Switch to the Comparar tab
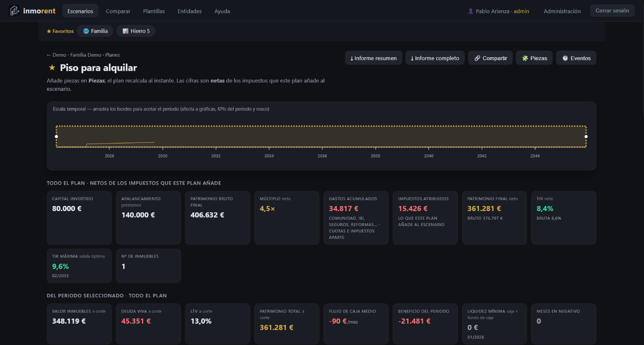 coord(118,11)
